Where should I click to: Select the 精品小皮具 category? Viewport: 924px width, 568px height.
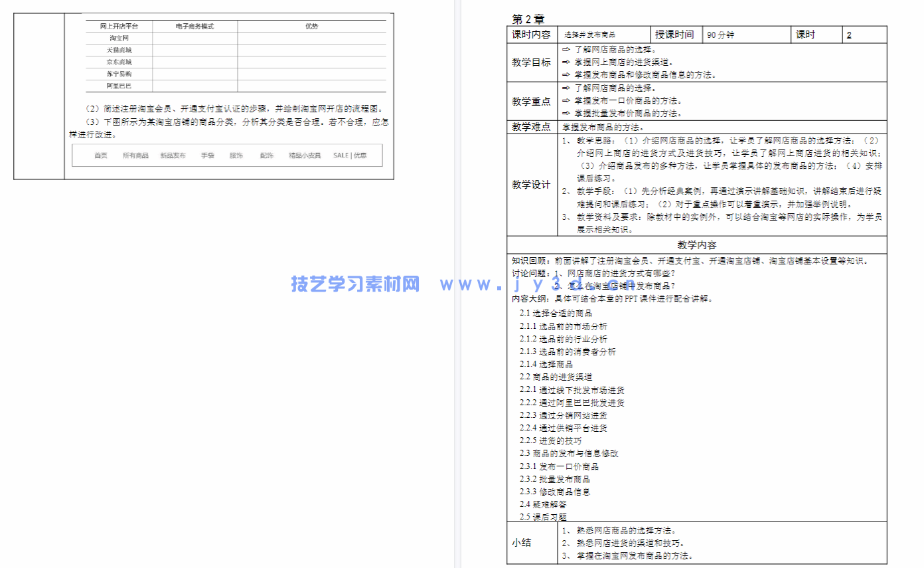point(305,155)
